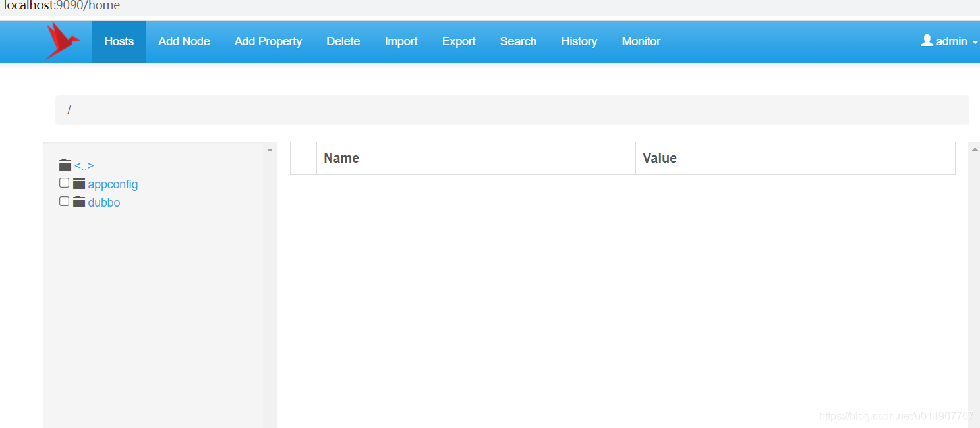Tick the dubbo checkbox

64,201
